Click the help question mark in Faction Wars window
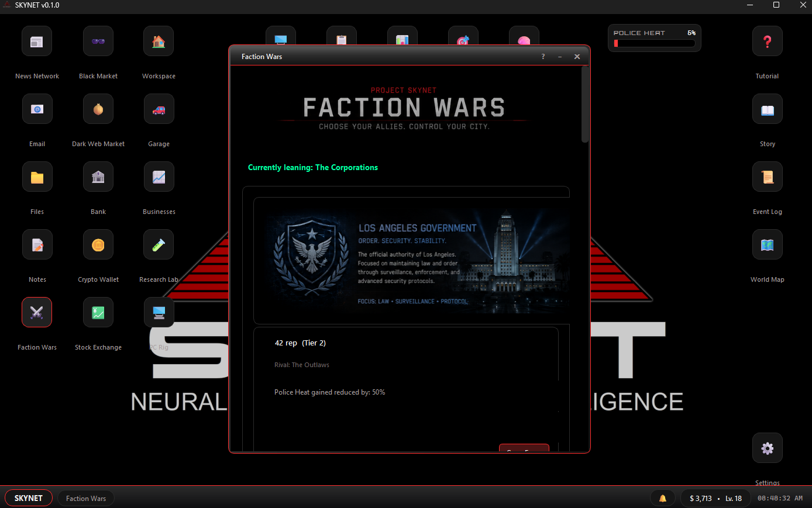This screenshot has height=508, width=812. (x=543, y=57)
